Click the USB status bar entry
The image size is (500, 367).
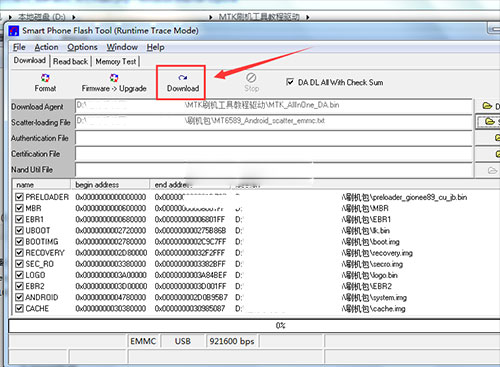pos(183,341)
